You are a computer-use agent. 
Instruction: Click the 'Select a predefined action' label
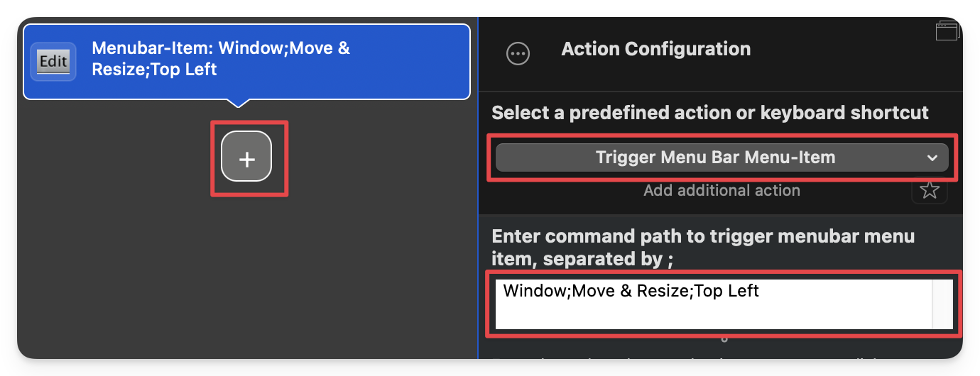710,113
